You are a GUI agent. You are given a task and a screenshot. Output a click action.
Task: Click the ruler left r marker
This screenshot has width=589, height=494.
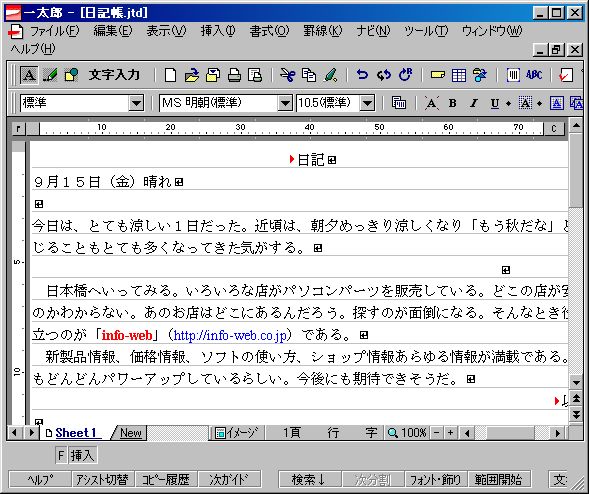point(19,129)
